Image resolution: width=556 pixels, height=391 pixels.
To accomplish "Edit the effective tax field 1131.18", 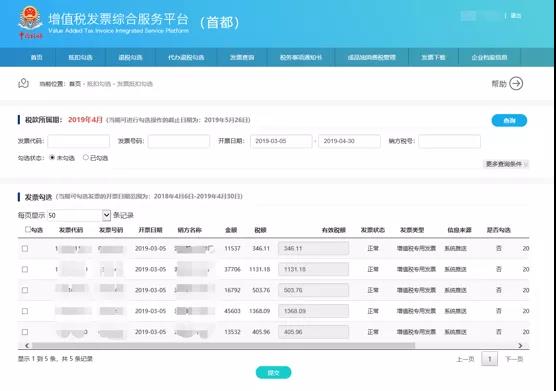I will pyautogui.click(x=313, y=269).
